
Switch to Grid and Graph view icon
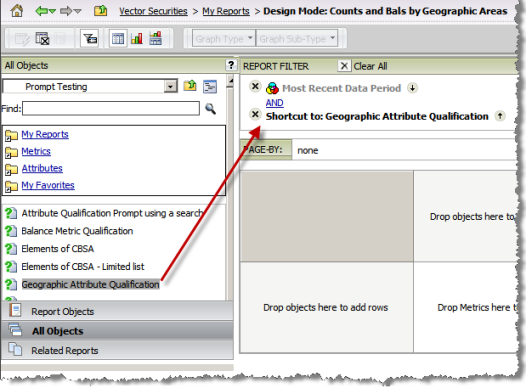coord(155,38)
